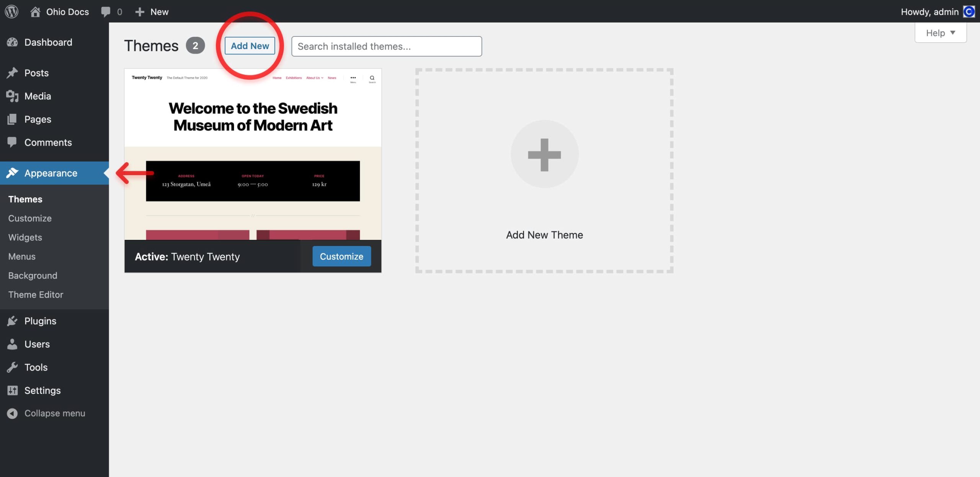
Task: Open Customize submenu item
Action: [30, 218]
